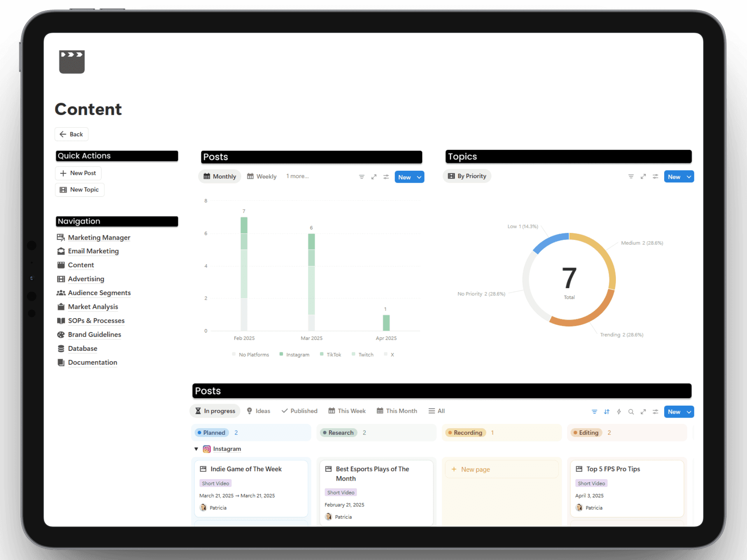Viewport: 747px width, 560px height.
Task: Click the Back button
Action: 72,134
